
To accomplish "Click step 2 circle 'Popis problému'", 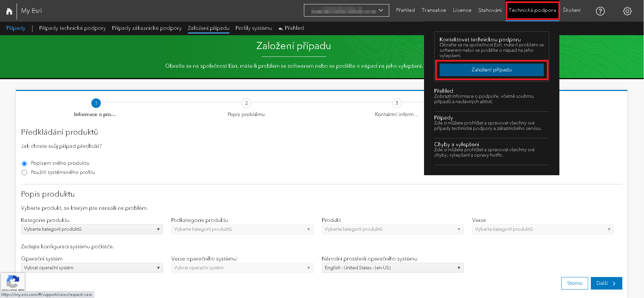I will 246,103.
